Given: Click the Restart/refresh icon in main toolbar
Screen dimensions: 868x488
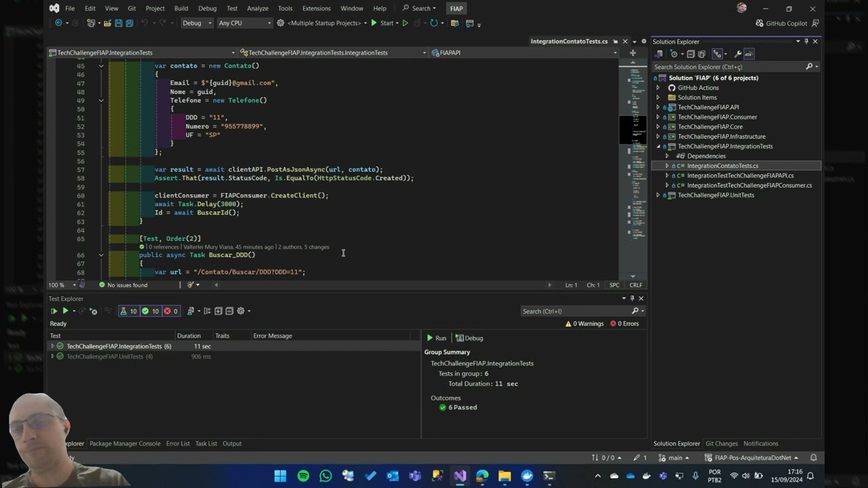Looking at the screenshot, I should point(434,23).
